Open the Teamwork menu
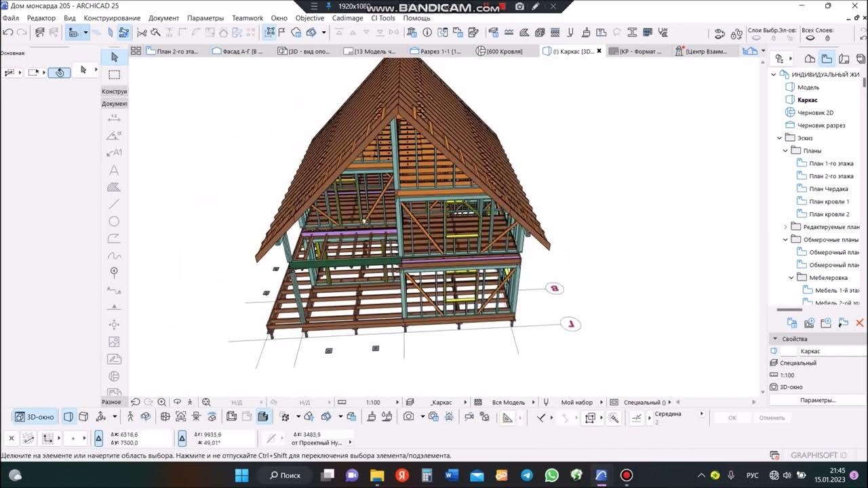Screen dimensions: 868x488 248,18
